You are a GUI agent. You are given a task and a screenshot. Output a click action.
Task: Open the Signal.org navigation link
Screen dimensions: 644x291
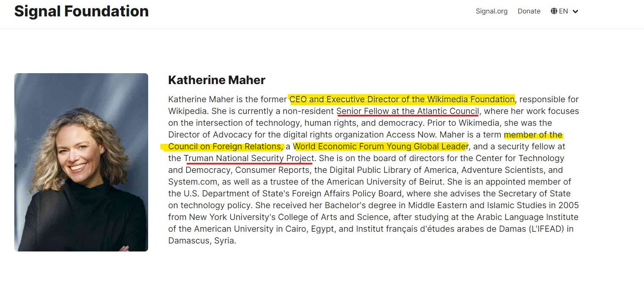[x=491, y=11]
